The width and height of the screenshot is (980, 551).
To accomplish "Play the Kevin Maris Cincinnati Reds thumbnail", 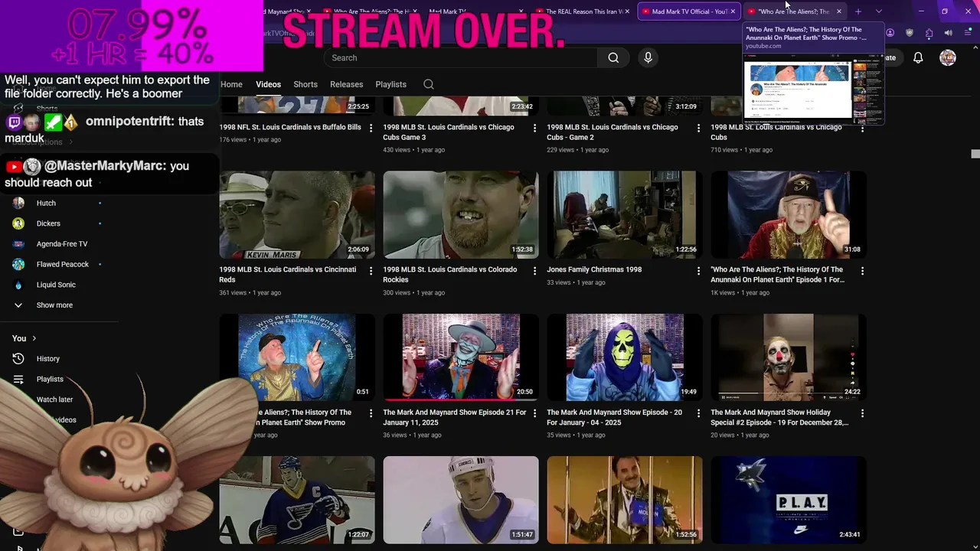I will click(297, 215).
